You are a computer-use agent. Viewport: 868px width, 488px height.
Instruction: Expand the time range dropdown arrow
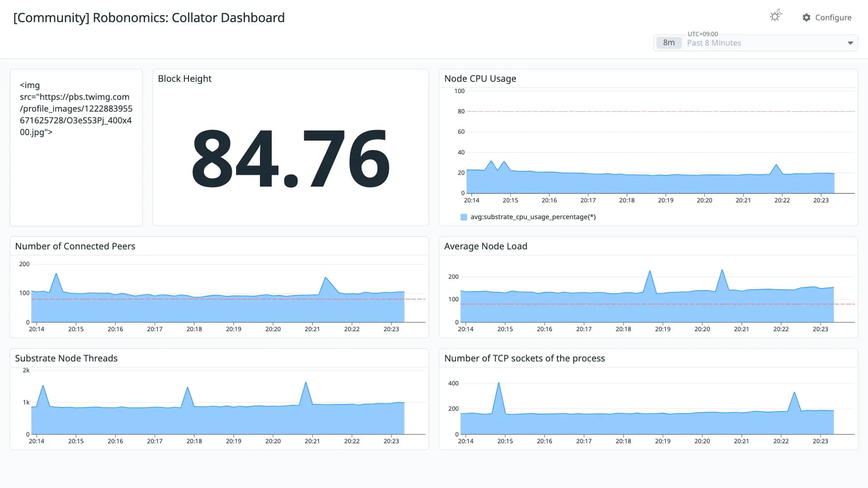pos(850,43)
